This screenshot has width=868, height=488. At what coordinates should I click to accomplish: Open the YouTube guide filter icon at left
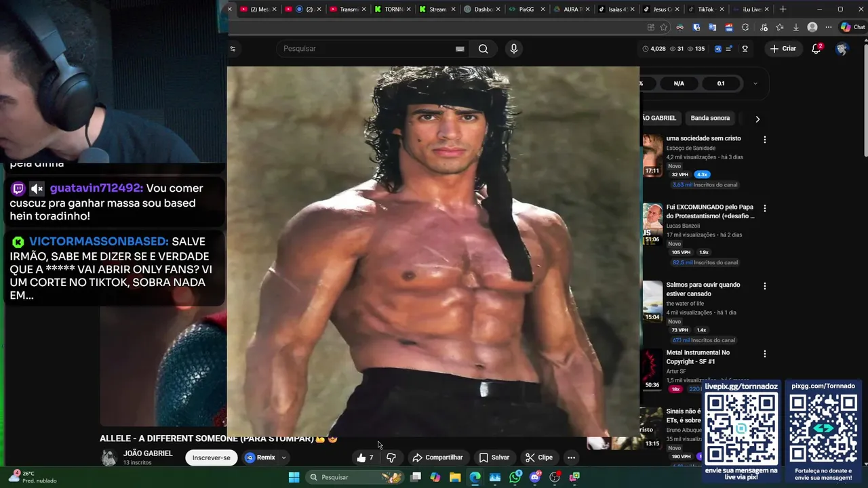(233, 49)
